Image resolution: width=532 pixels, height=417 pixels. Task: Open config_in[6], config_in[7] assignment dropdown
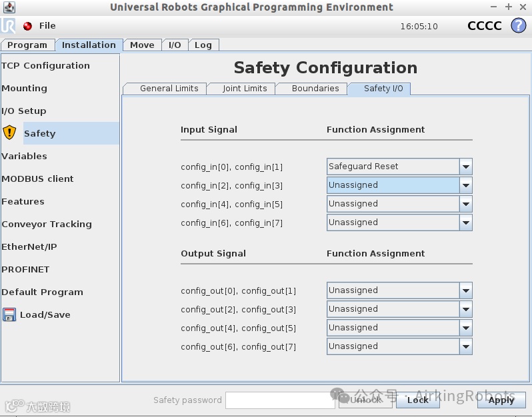tap(466, 222)
